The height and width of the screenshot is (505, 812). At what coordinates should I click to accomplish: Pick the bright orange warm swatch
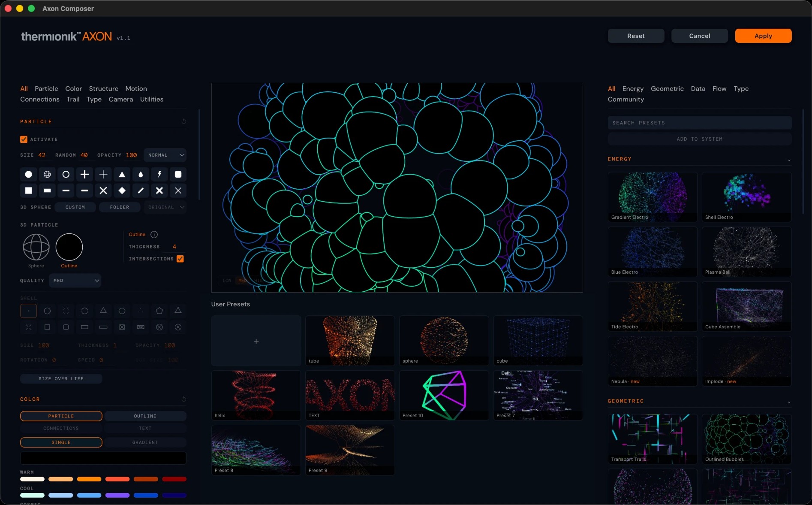89,479
